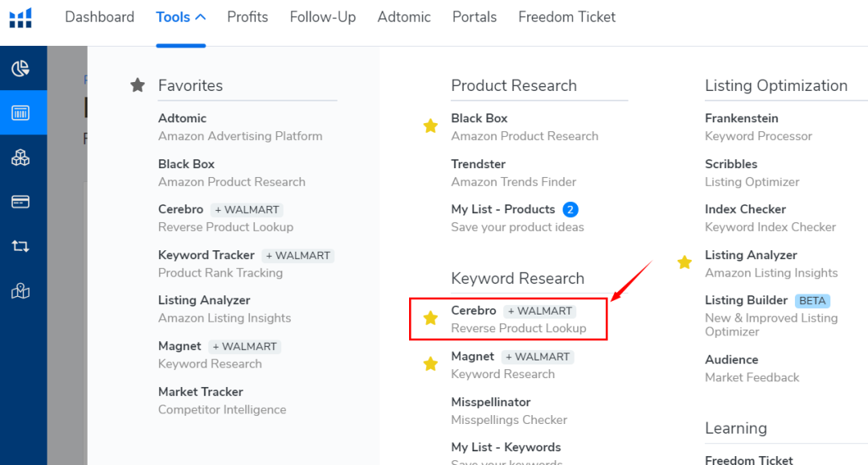Toggle the Magnet favorite star
Image resolution: width=868 pixels, height=465 pixels.
[430, 364]
